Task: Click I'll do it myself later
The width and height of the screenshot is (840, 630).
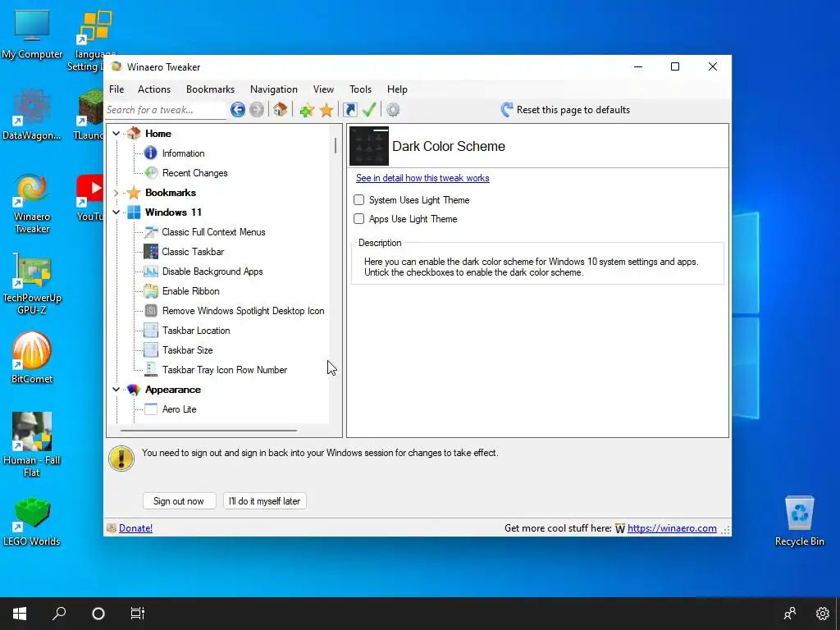Action: pos(265,501)
